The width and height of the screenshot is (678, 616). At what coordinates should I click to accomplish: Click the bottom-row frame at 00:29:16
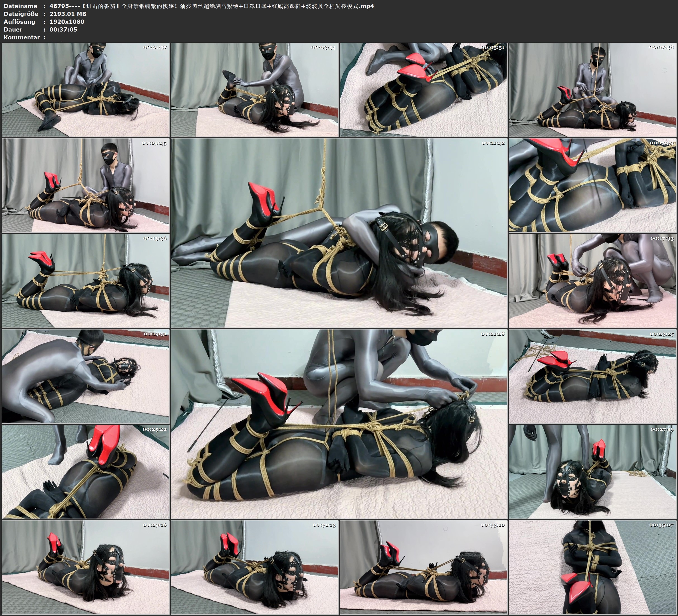point(85,567)
